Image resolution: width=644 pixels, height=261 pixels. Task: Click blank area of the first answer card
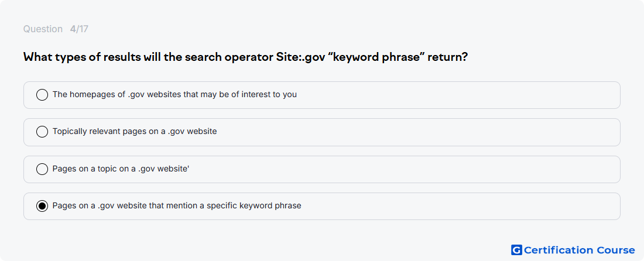452,95
